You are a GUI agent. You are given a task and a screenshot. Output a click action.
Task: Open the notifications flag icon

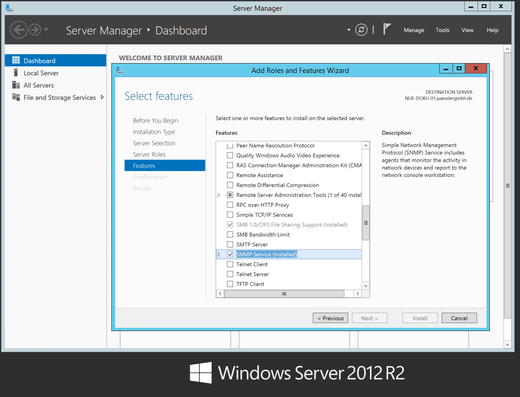tap(386, 29)
